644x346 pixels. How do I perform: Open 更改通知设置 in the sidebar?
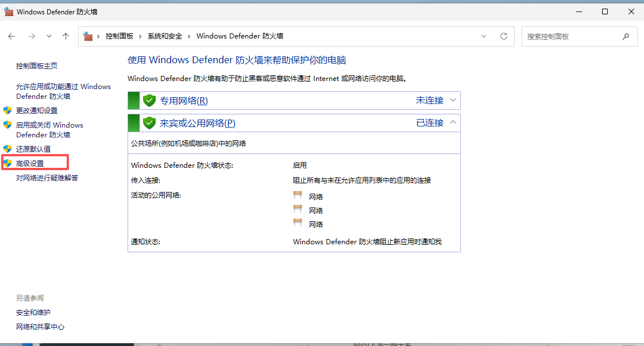tap(37, 110)
